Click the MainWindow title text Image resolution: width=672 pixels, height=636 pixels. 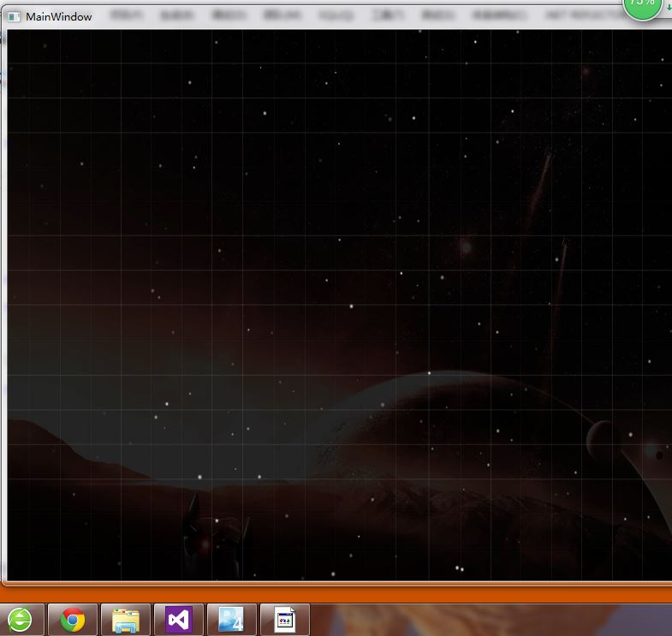pyautogui.click(x=59, y=16)
